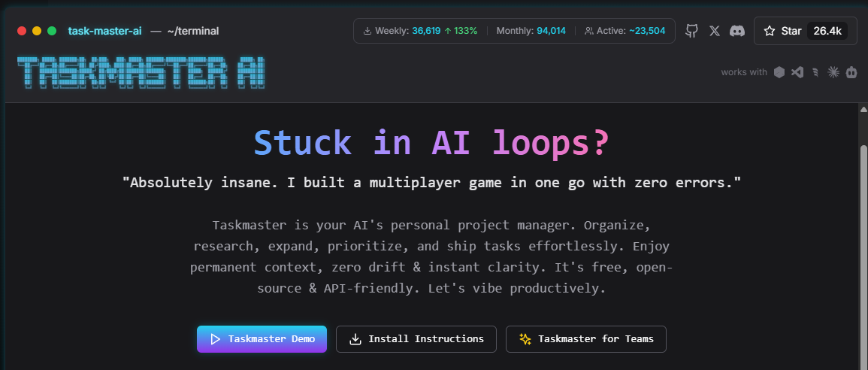Click the Cursor cube icon beside works with

[779, 72]
